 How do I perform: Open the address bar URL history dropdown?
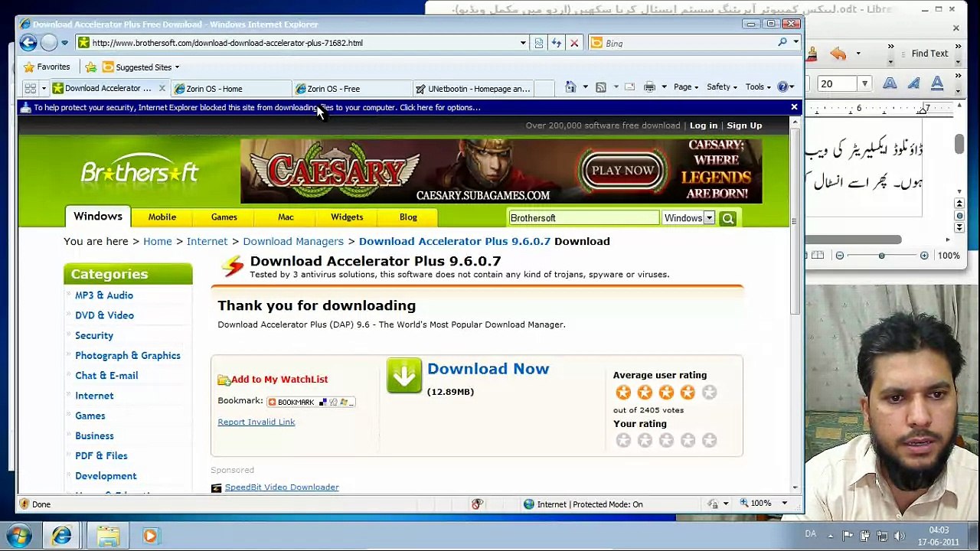click(523, 43)
